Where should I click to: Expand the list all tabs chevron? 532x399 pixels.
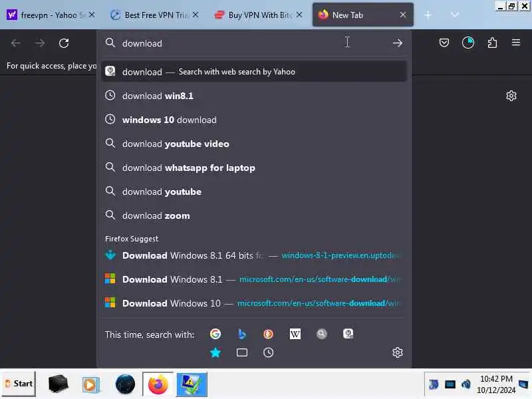tap(455, 15)
